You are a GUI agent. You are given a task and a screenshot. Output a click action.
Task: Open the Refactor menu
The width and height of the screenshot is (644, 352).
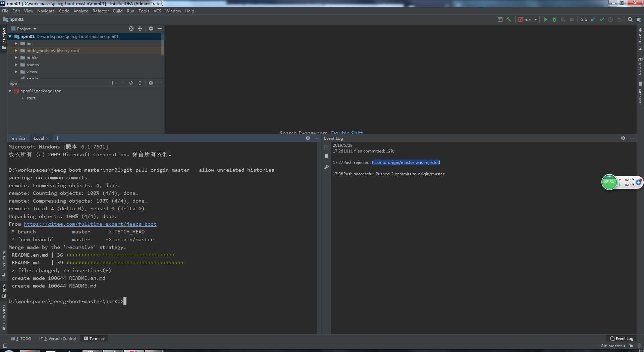(101, 11)
